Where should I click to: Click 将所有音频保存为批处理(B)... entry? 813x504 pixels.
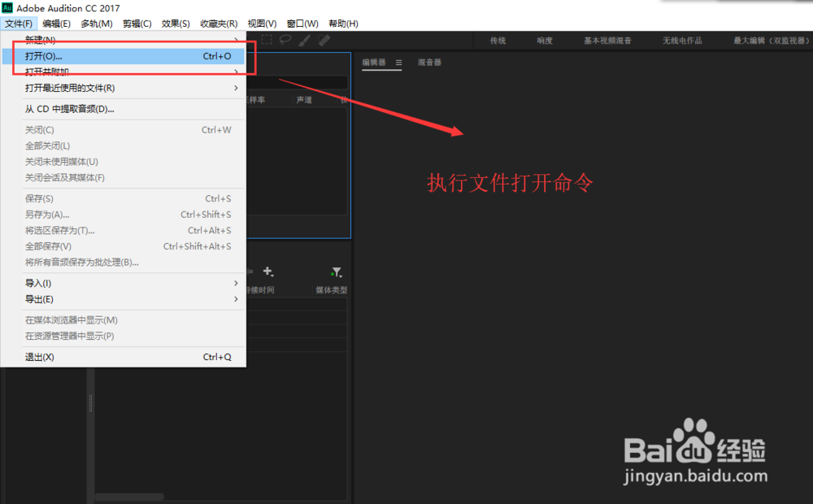124,263
